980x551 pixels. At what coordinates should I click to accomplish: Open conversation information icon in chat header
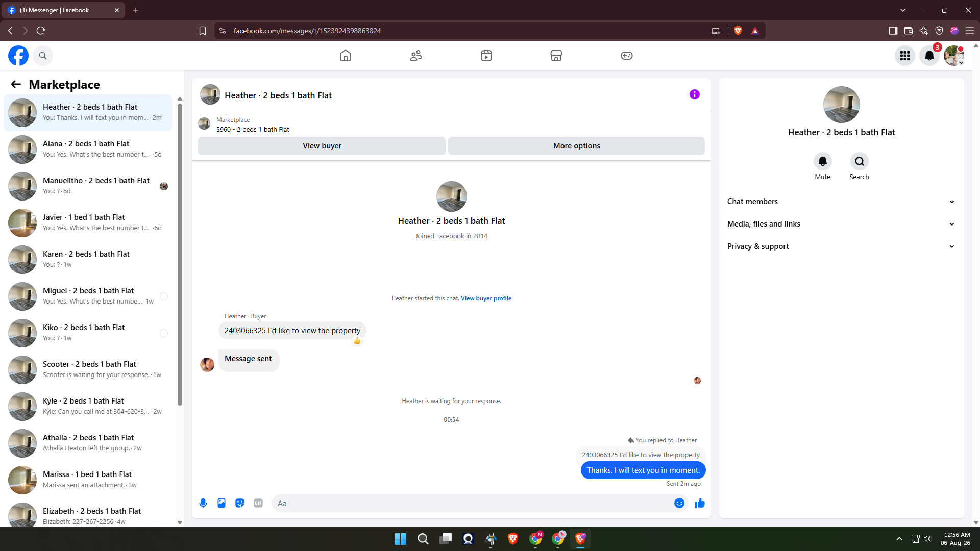coord(695,94)
